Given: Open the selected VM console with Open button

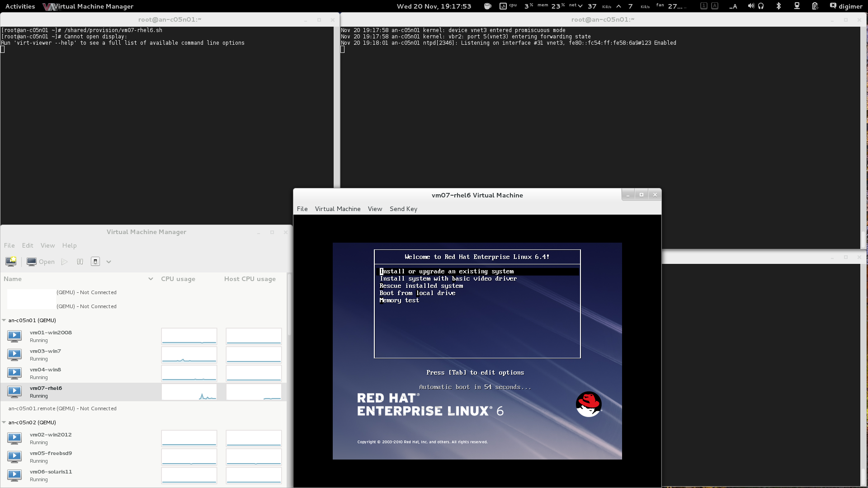Looking at the screenshot, I should click(x=41, y=262).
